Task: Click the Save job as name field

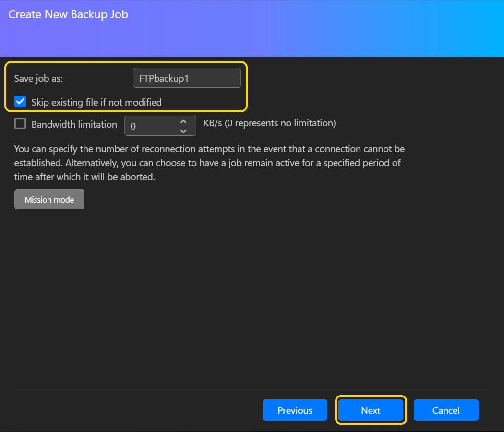Action: pos(186,78)
